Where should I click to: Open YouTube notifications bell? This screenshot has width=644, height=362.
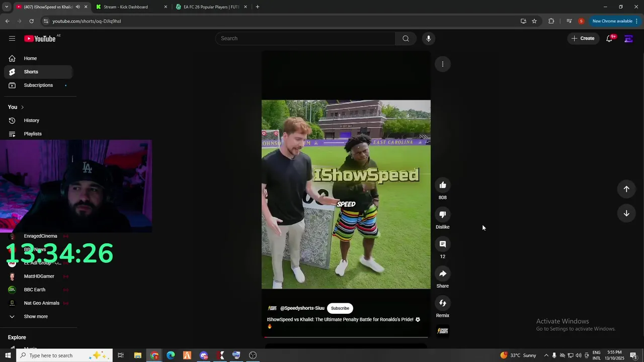609,38
